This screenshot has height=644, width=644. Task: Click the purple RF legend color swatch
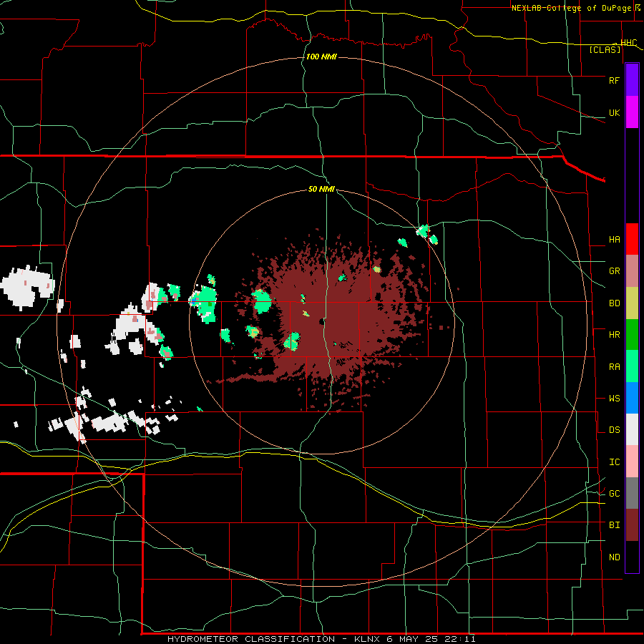[x=632, y=80]
